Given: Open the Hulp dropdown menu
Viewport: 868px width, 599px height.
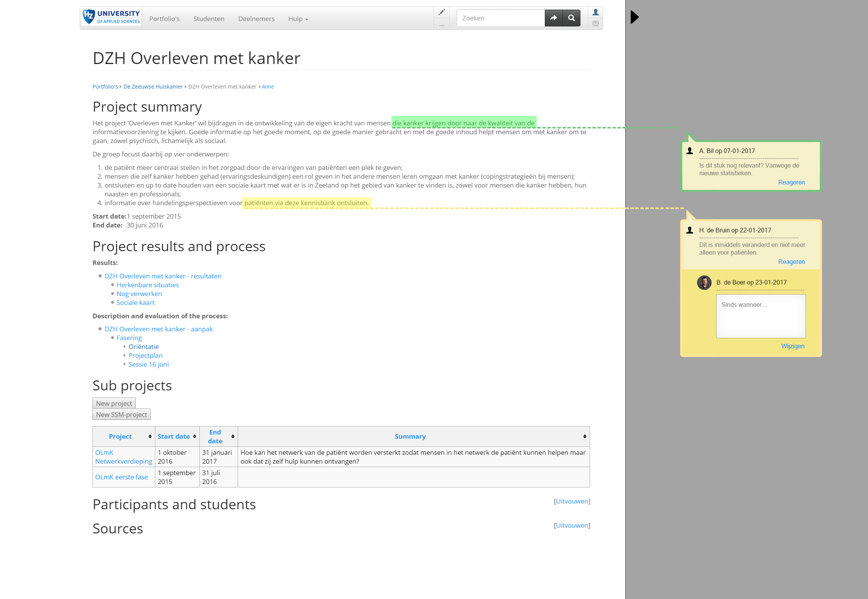Looking at the screenshot, I should point(298,19).
